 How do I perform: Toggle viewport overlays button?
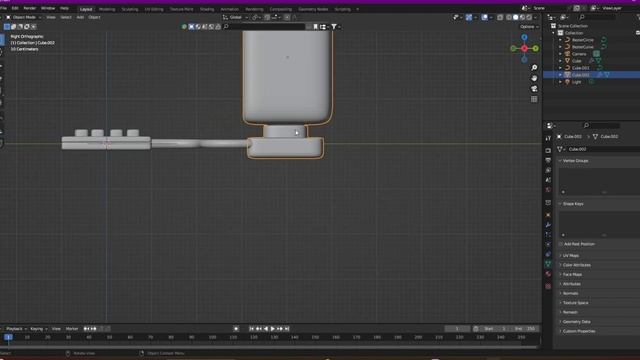484,17
